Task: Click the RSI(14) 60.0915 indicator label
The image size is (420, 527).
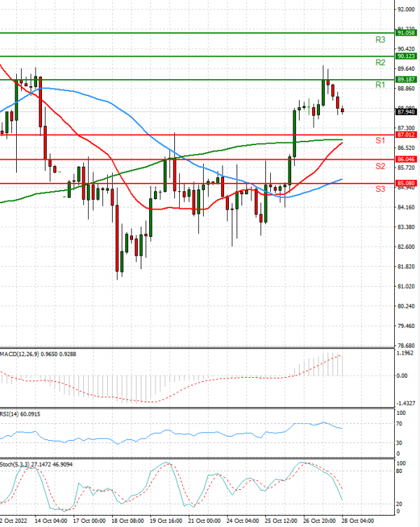Action: point(20,414)
